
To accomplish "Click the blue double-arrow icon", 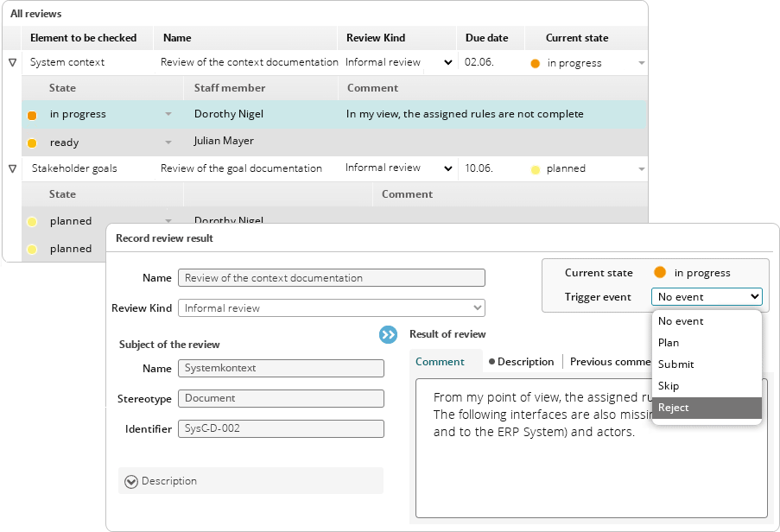I will [388, 334].
